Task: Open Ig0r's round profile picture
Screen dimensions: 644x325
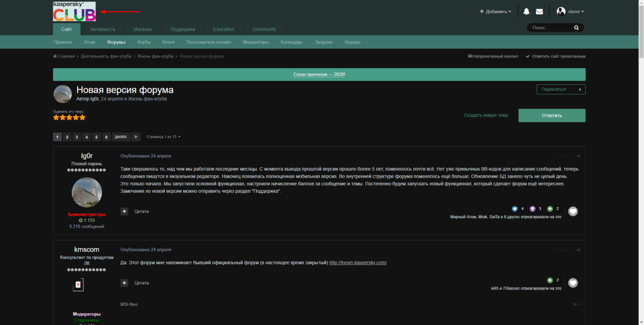Action: (x=87, y=192)
